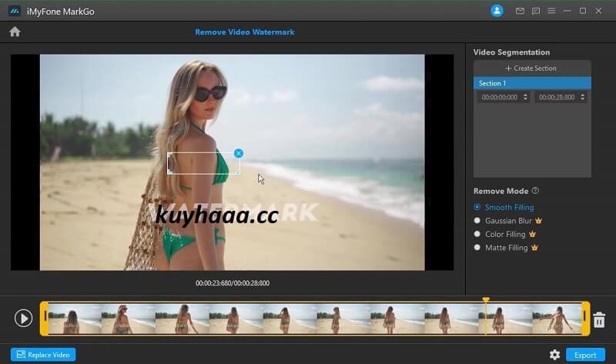This screenshot has height=364, width=616.
Task: Open export settings gear icon
Action: click(554, 355)
